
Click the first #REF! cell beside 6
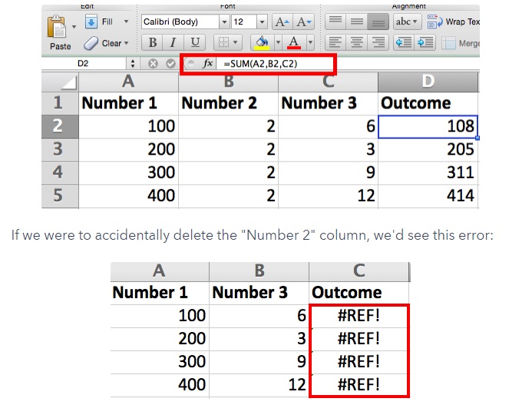pos(359,316)
